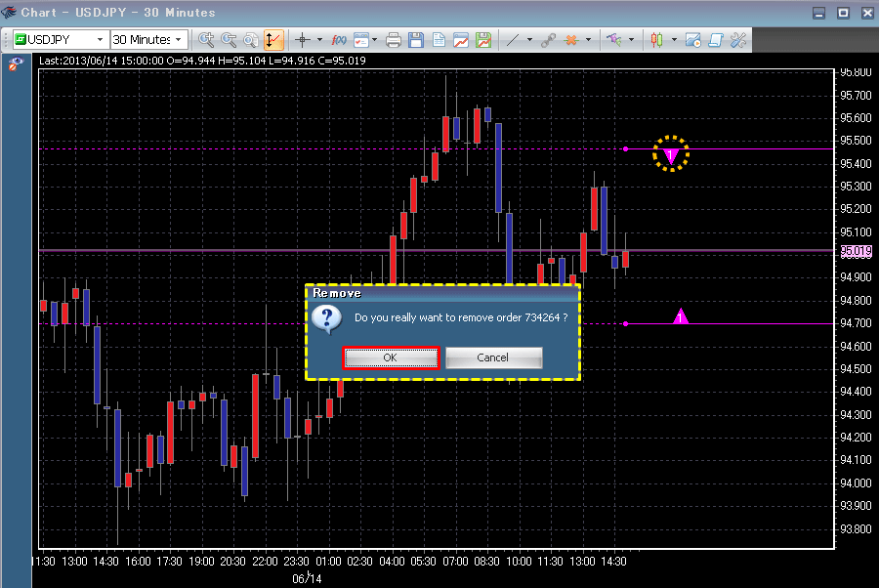This screenshot has width=879, height=588.
Task: Click the Remove dialog title bar
Action: 442,293
